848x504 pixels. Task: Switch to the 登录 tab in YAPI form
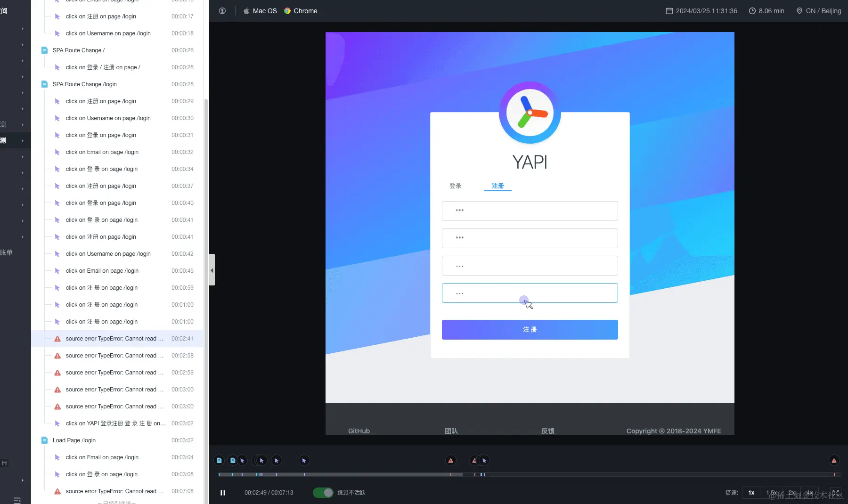tap(456, 186)
